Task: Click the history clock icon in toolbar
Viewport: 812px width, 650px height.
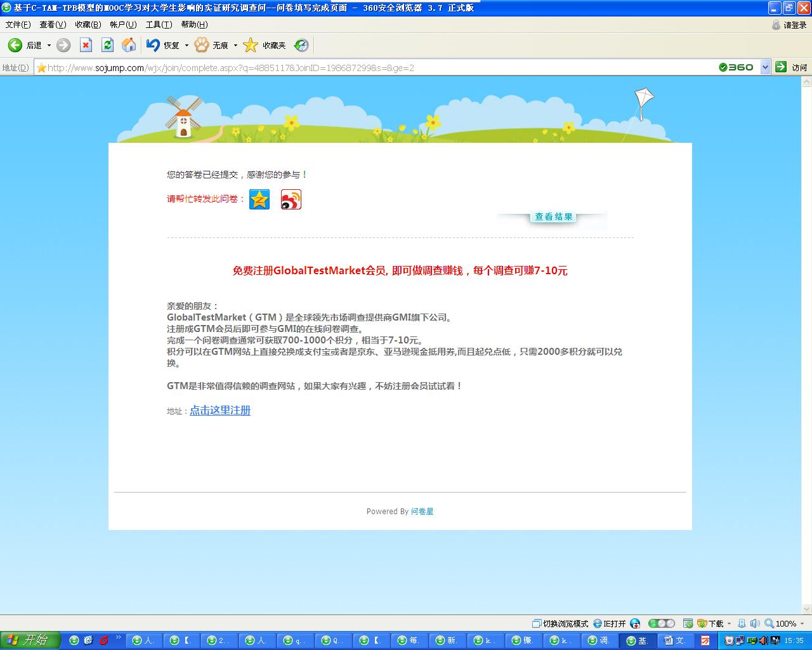Action: pyautogui.click(x=302, y=45)
